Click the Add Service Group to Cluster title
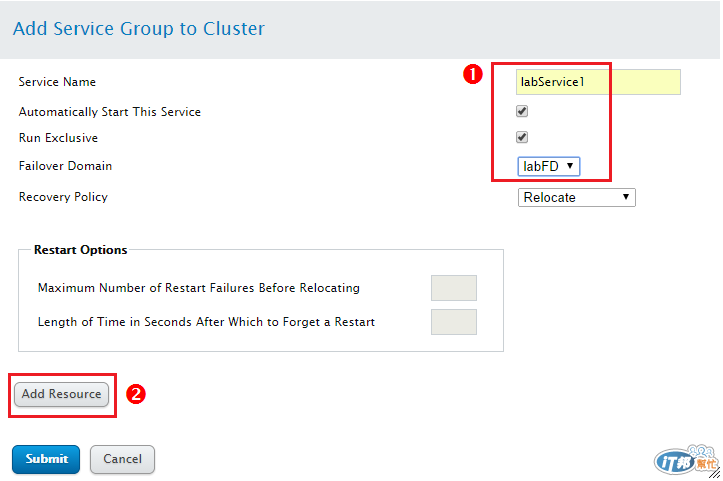 pos(139,28)
